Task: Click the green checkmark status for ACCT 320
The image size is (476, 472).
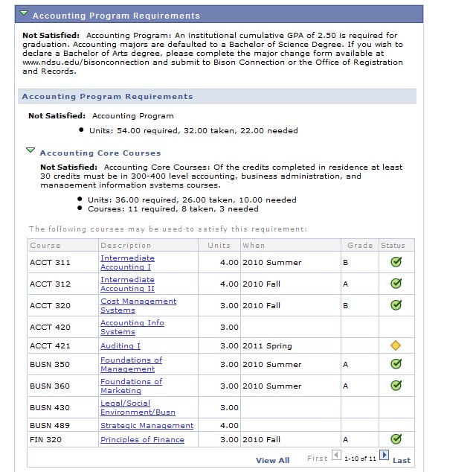Action: (x=396, y=305)
